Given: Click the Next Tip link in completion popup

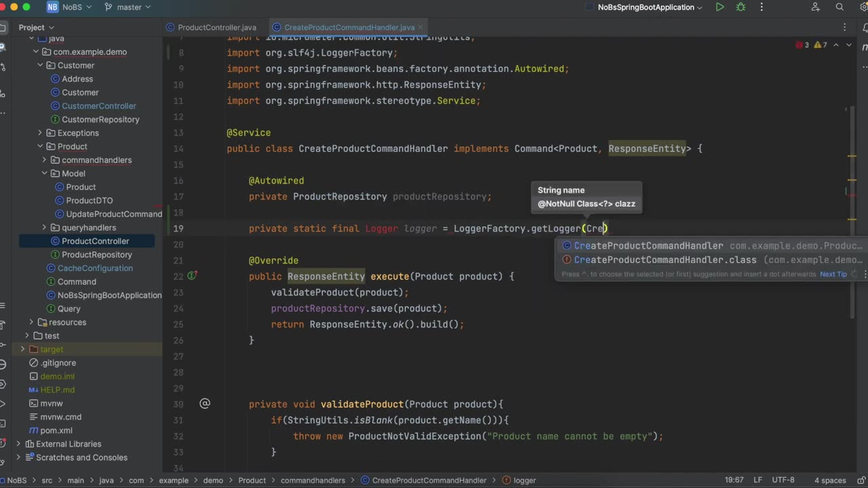Looking at the screenshot, I should 833,274.
